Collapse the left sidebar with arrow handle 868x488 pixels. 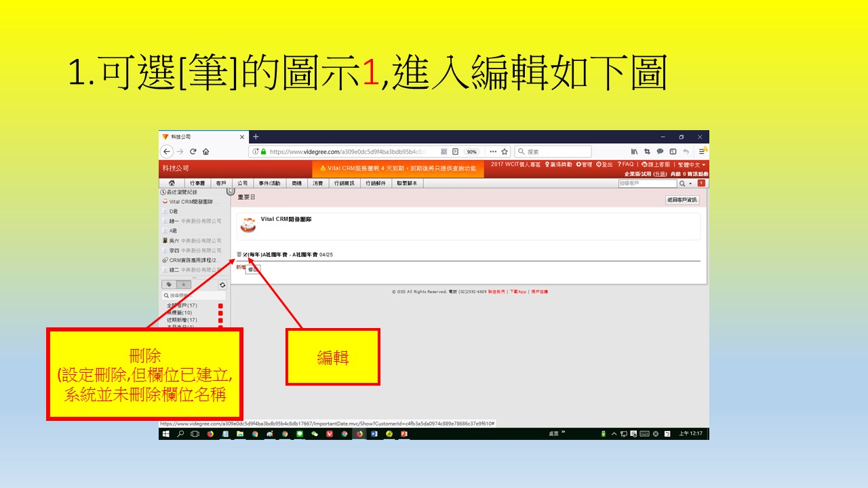tap(230, 192)
